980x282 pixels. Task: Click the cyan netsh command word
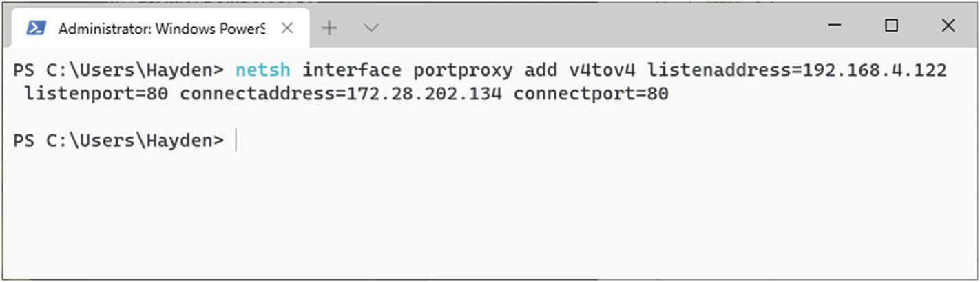(x=263, y=70)
